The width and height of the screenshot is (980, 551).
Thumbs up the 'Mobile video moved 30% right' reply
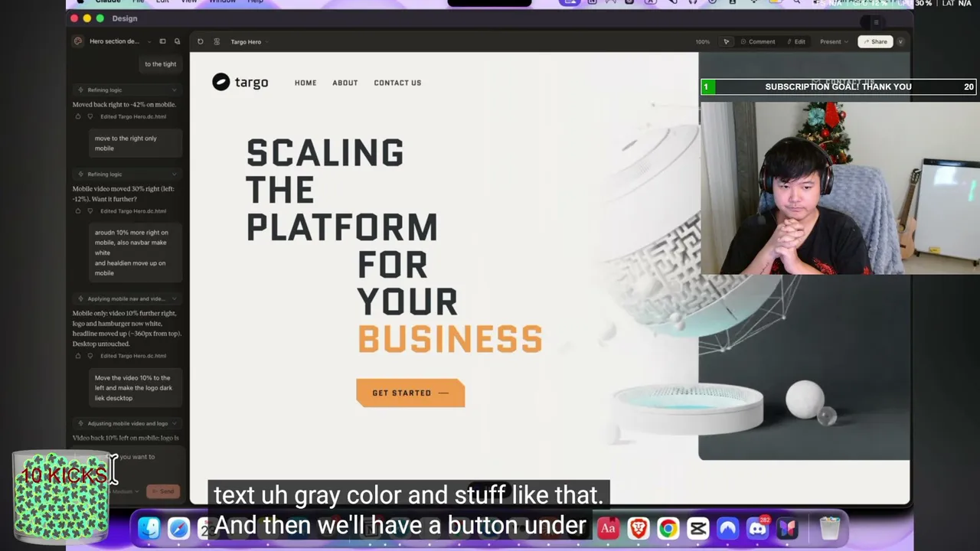coord(78,210)
